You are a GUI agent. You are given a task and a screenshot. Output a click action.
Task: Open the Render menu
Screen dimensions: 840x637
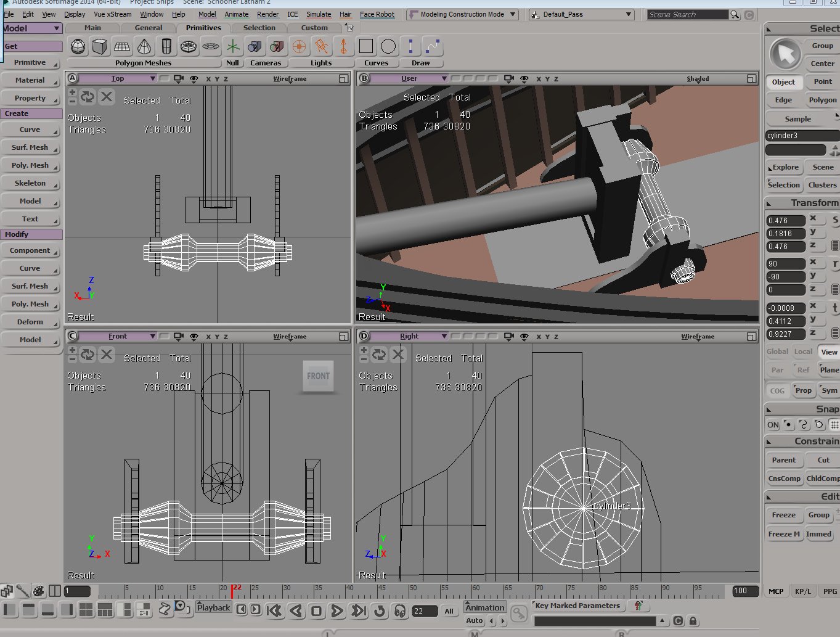coord(267,14)
